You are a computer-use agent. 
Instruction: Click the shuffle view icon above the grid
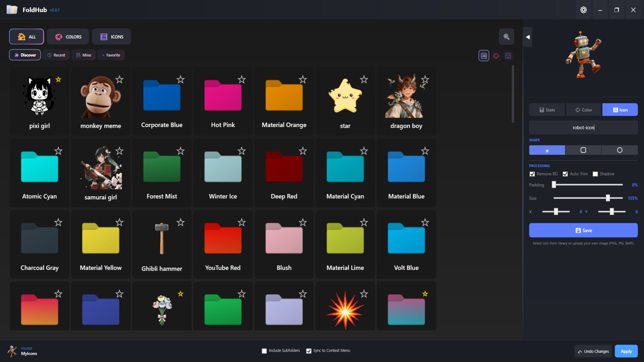(x=484, y=56)
